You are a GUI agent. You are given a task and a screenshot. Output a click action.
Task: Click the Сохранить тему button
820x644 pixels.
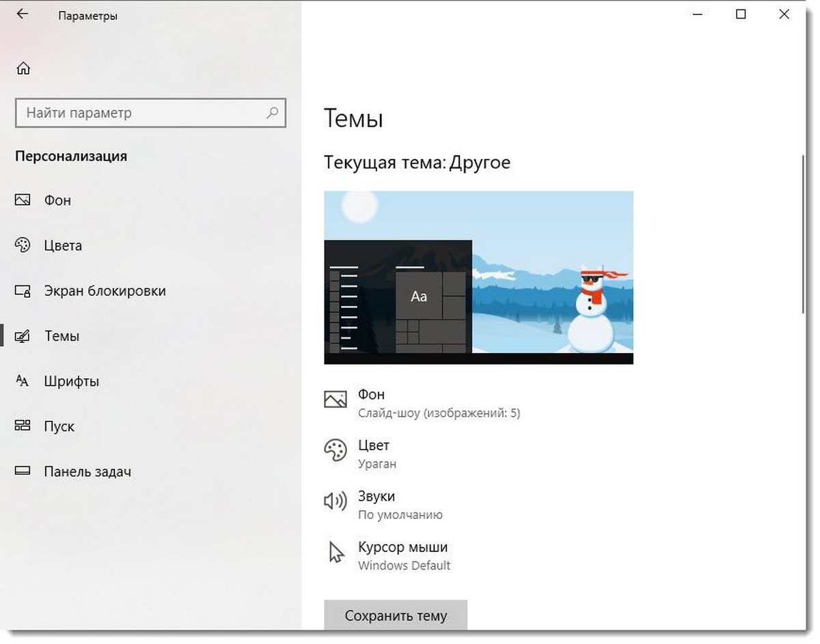click(396, 615)
